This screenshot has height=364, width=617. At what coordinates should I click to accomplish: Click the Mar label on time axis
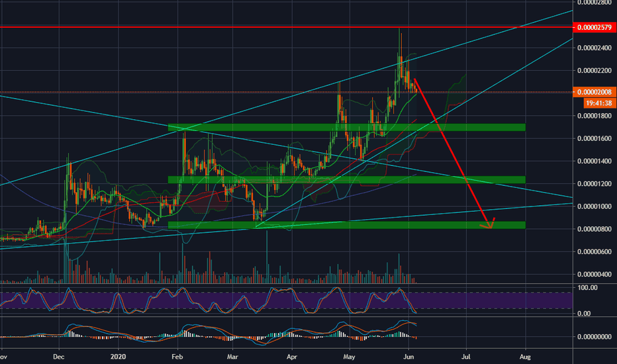[232, 357]
